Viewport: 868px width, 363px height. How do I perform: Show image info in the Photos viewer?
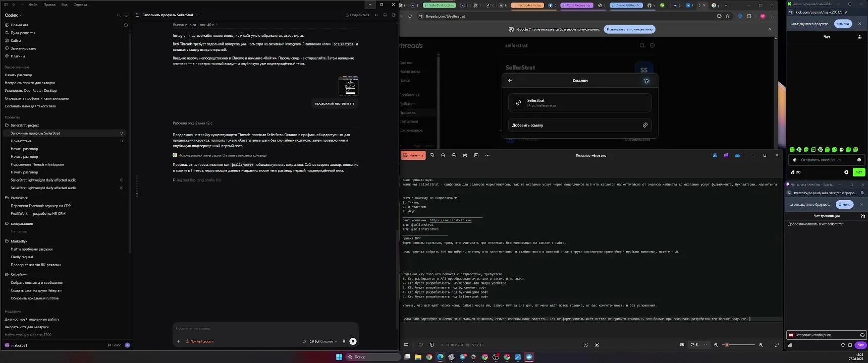click(432, 345)
